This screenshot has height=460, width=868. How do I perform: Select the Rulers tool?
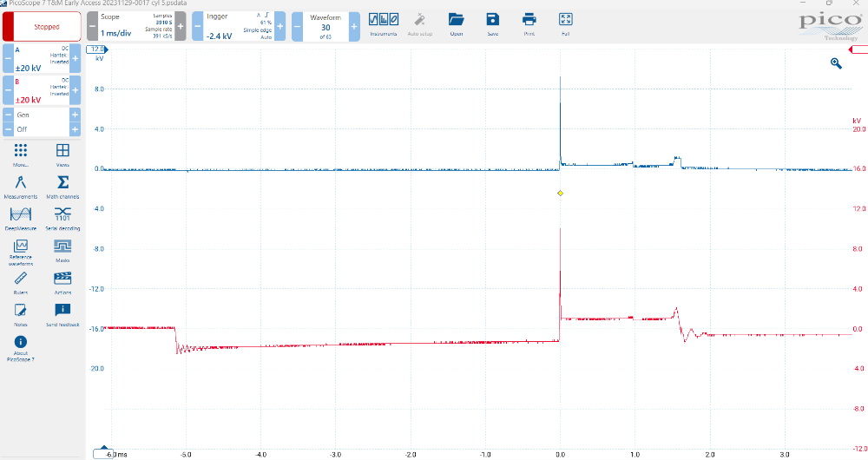(21, 281)
